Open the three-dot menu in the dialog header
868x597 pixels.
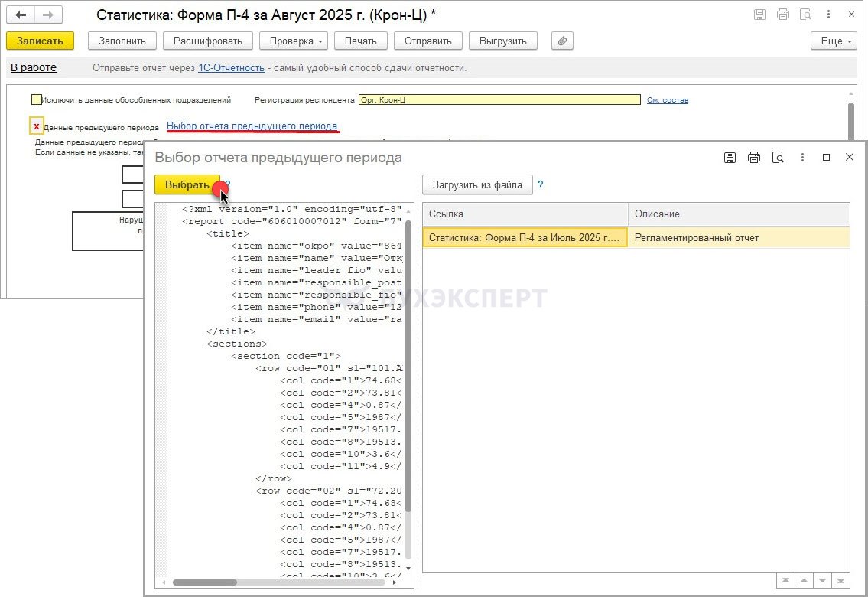802,158
